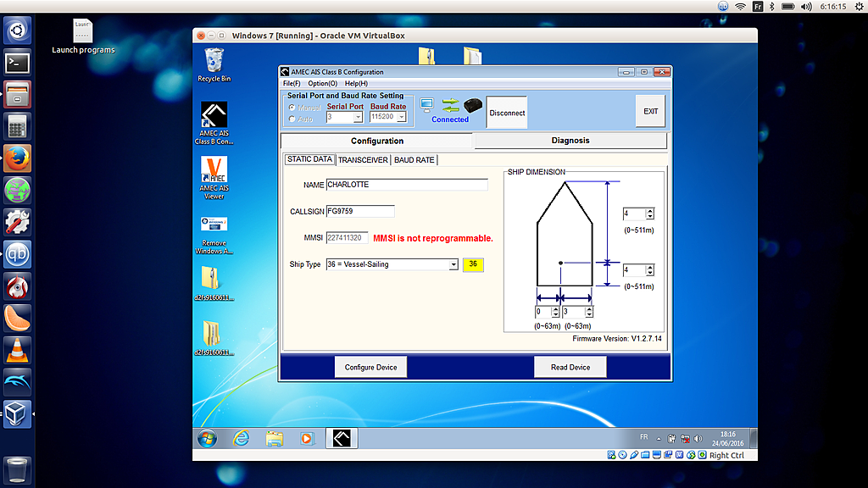This screenshot has height=488, width=868.
Task: Open the File(F) menu
Action: (292, 84)
